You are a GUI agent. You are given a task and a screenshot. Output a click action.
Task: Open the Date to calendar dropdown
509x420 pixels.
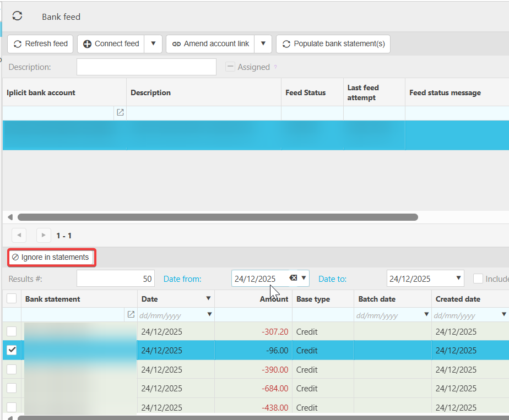point(458,278)
